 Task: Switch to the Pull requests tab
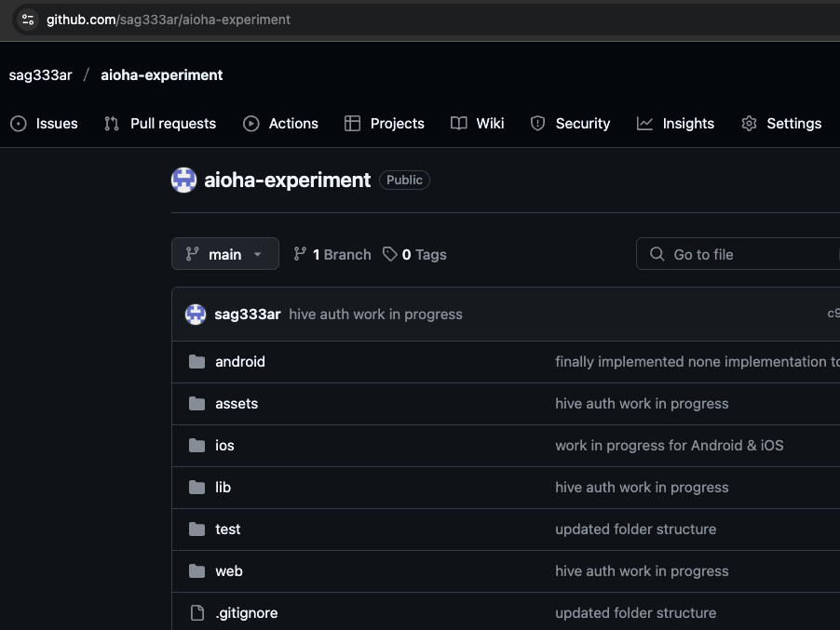coord(159,124)
